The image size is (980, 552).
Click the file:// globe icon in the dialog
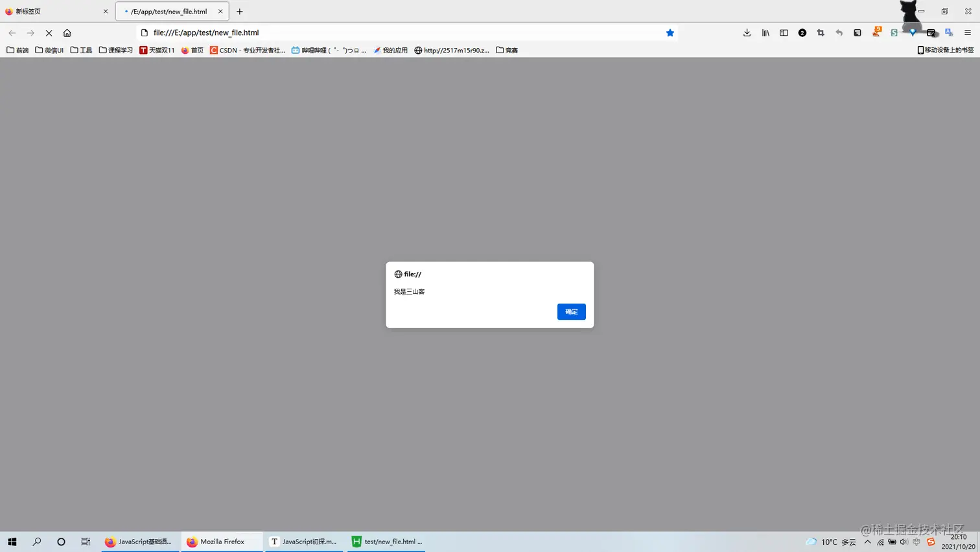pos(398,274)
